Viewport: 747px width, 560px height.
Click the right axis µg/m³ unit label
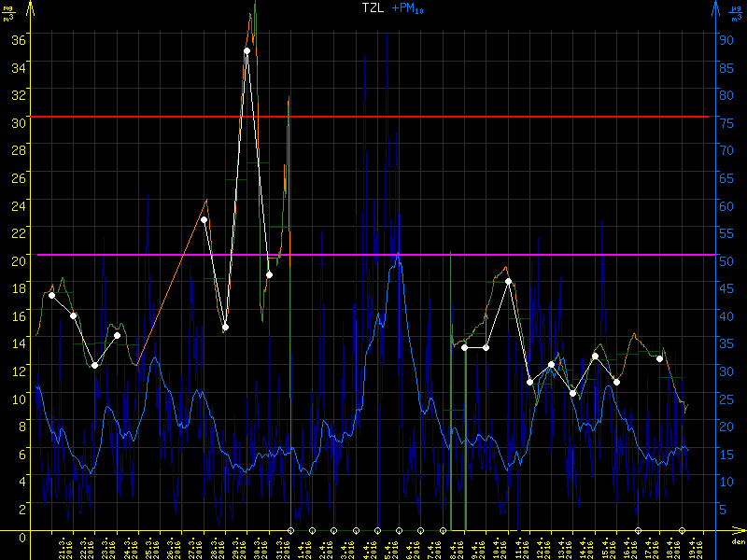tap(736, 11)
